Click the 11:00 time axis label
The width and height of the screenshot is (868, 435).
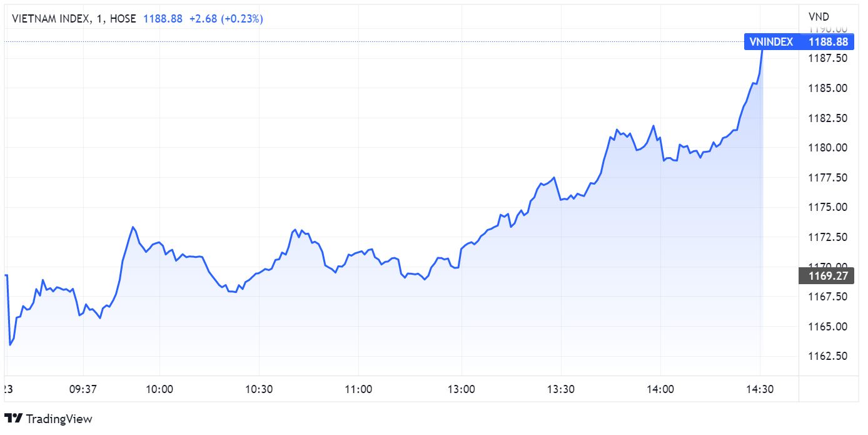coord(359,389)
